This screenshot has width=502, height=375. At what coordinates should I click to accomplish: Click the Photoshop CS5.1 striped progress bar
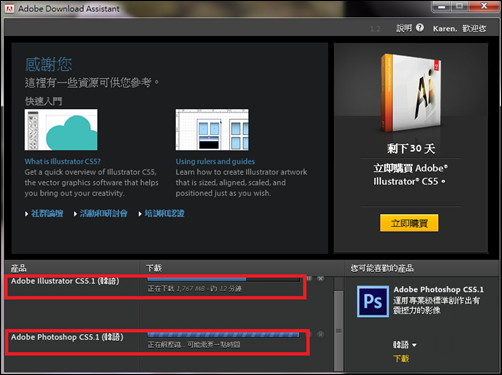223,334
